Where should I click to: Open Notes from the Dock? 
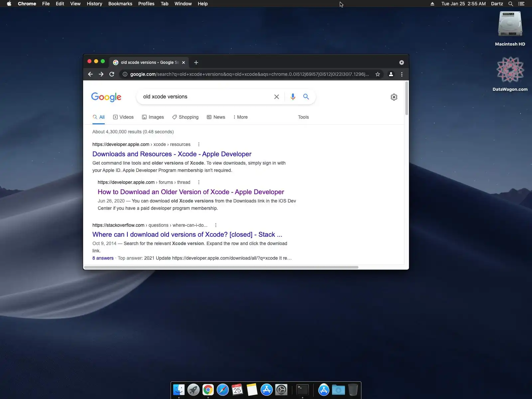click(x=252, y=390)
